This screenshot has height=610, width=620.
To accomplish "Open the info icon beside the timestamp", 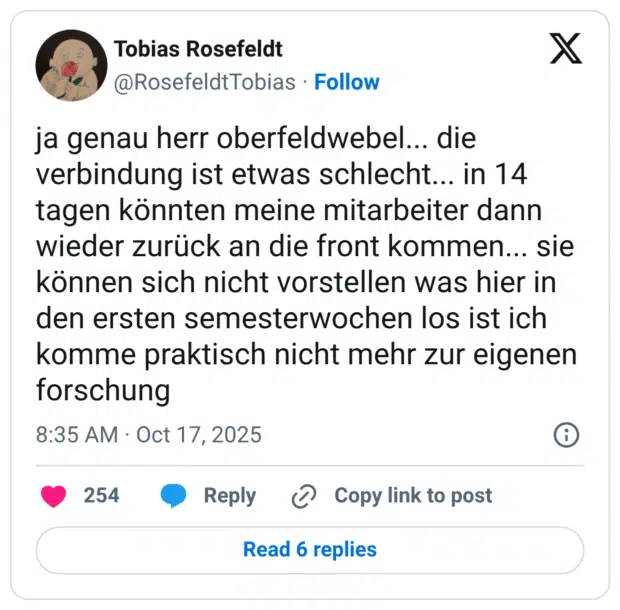I will coord(566,435).
